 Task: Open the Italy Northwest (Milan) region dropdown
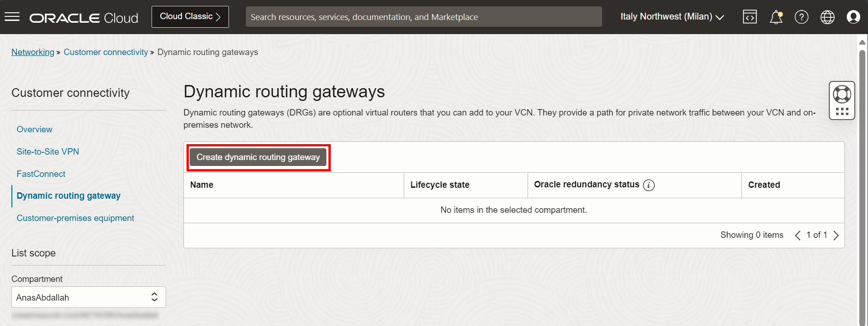[x=672, y=17]
